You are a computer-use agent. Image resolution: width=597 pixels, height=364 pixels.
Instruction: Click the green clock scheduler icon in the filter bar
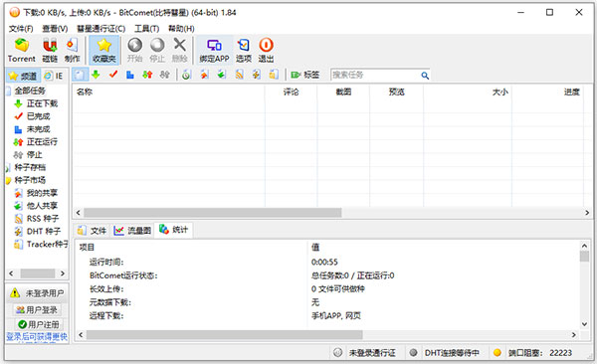tap(186, 75)
